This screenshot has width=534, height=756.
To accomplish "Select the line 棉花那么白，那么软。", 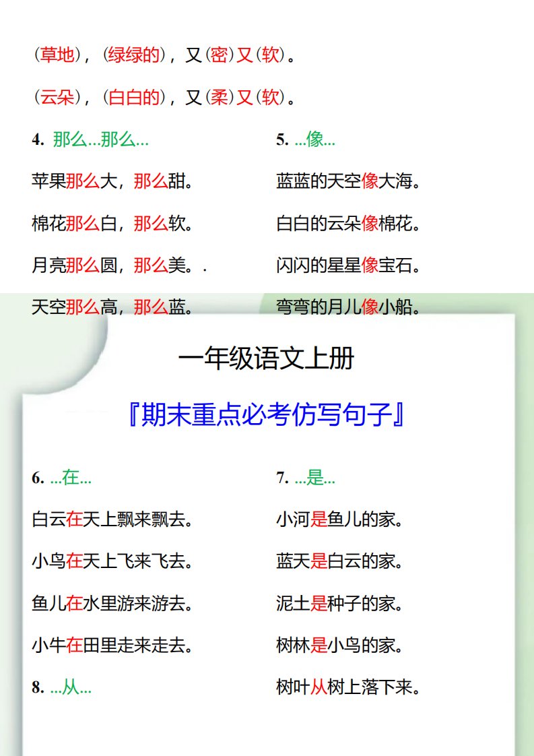I will 112,224.
